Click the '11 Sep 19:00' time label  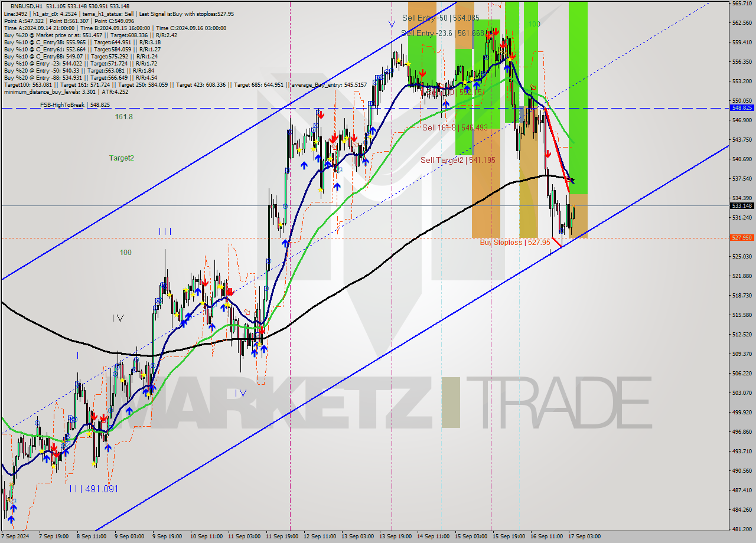click(x=281, y=537)
